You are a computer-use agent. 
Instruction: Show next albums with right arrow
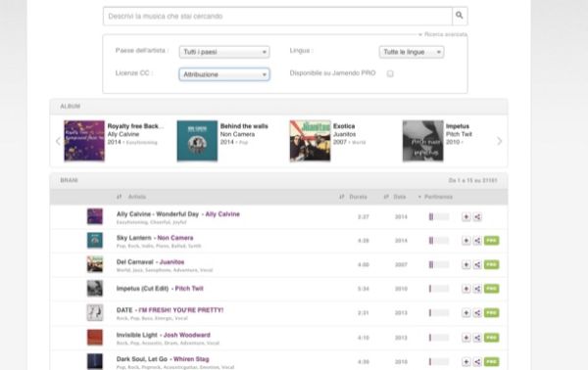(x=499, y=141)
